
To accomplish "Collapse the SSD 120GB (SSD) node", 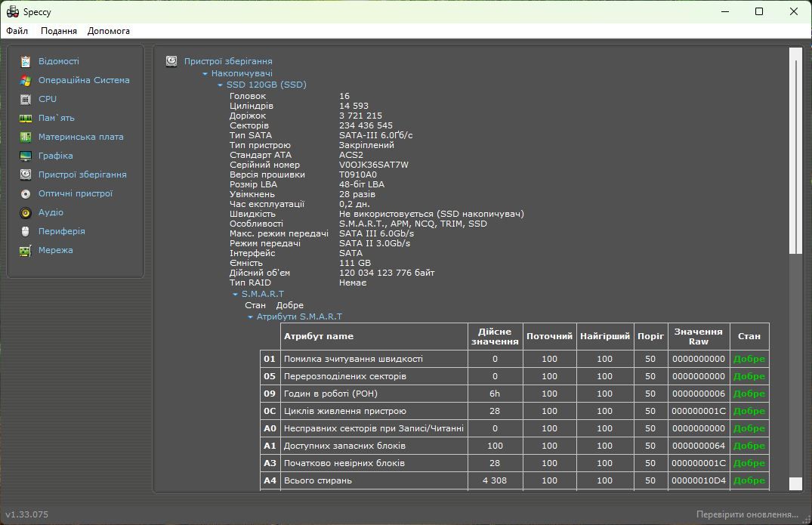I will pyautogui.click(x=220, y=85).
